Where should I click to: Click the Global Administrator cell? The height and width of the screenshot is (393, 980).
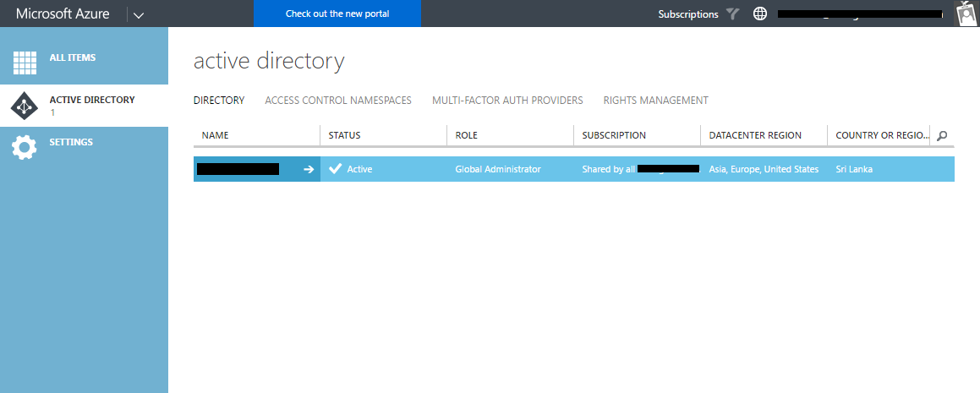[x=498, y=169]
